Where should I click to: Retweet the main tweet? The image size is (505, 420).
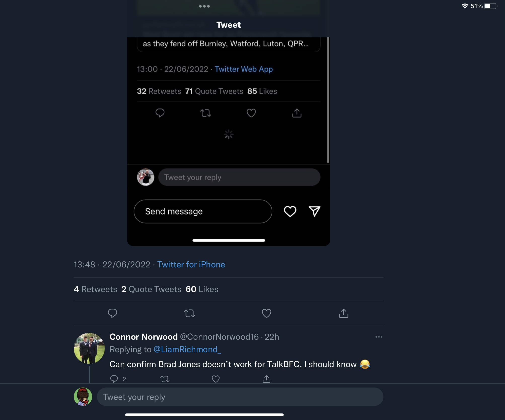189,313
